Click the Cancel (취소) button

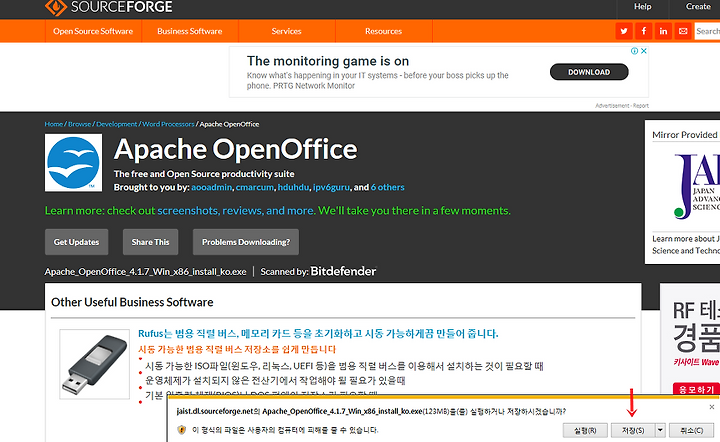(x=692, y=431)
